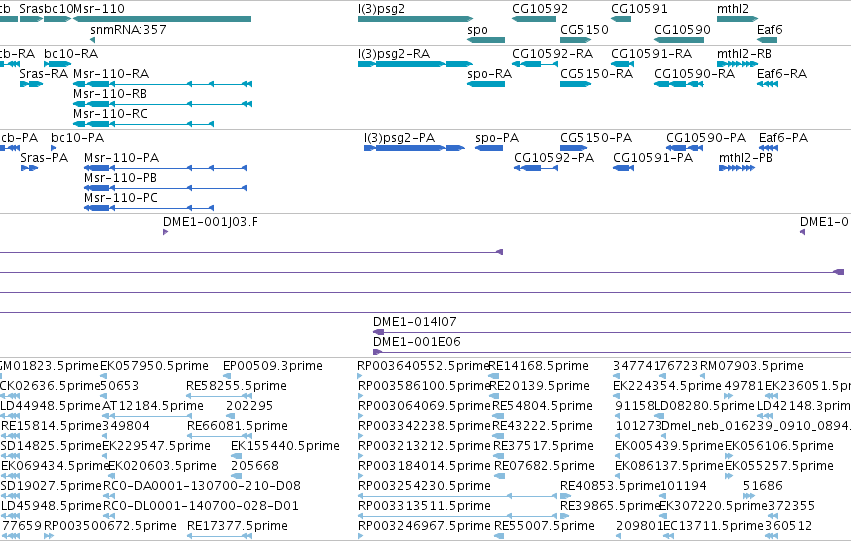Select the mthl2 gene bar
Viewport: 851px width, 541px height.
[737, 19]
